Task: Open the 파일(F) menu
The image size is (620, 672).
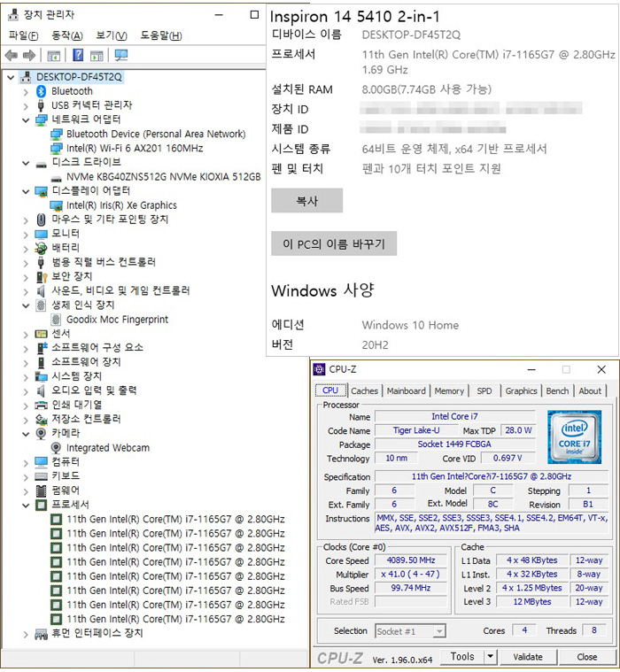Action: 23,35
